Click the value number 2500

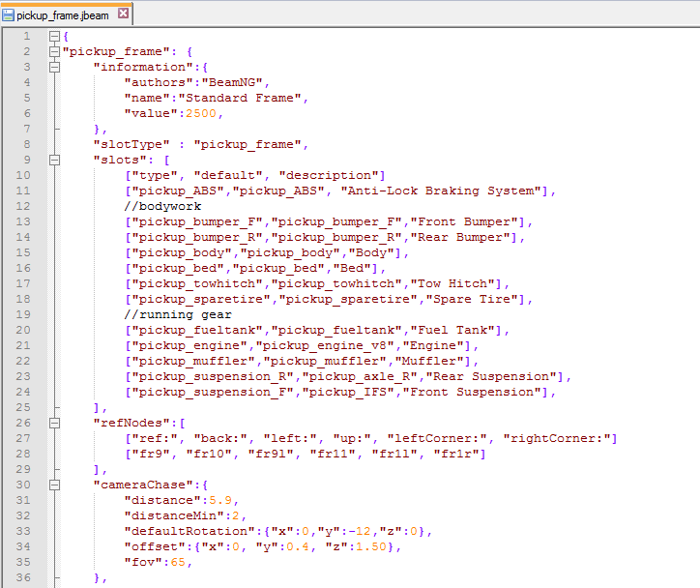pyautogui.click(x=201, y=113)
